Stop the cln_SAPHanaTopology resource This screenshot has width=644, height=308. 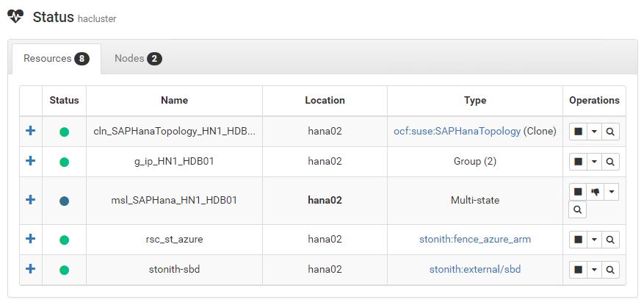579,132
